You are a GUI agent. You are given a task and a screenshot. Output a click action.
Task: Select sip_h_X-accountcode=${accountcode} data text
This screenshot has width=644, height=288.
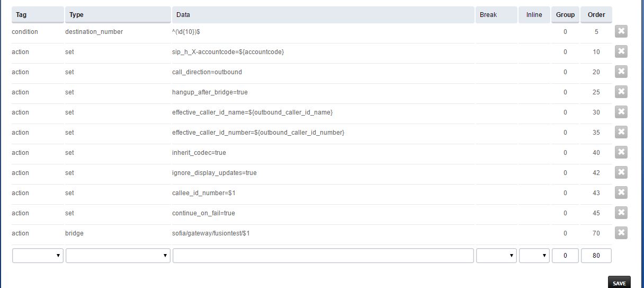click(228, 52)
